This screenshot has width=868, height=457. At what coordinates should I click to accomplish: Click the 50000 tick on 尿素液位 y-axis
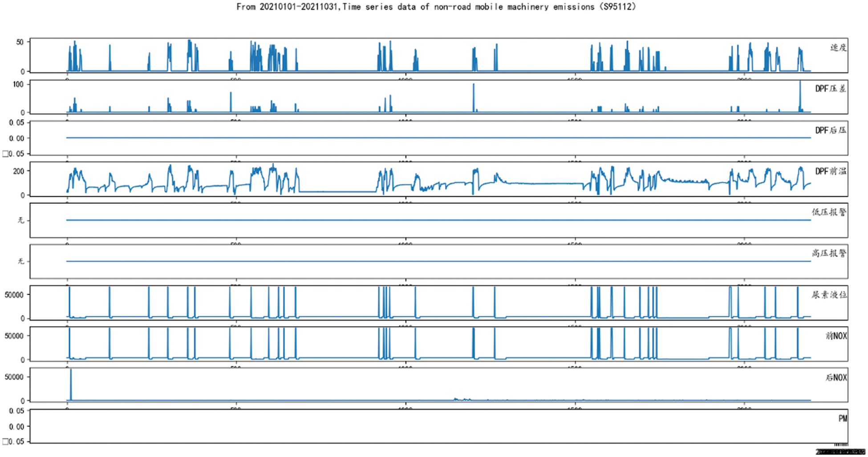point(14,295)
